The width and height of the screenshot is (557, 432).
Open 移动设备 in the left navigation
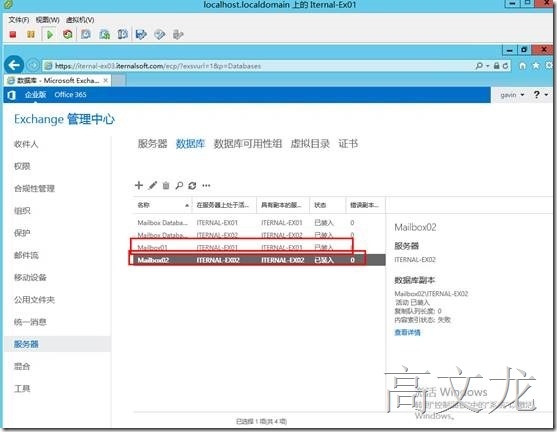(30, 277)
